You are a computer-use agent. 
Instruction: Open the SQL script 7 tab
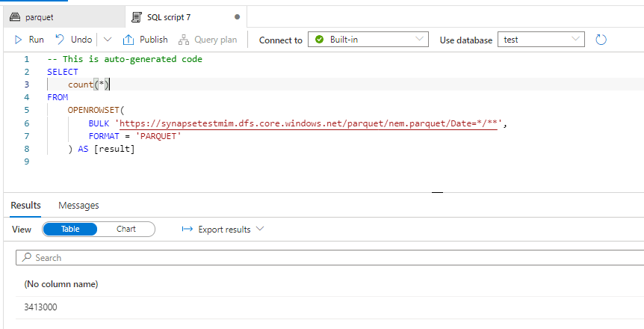[x=169, y=16]
